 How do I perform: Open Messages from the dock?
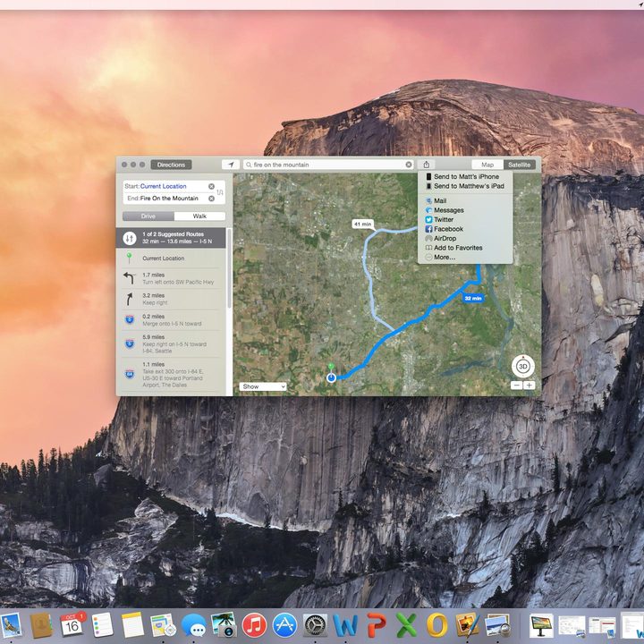tap(193, 625)
